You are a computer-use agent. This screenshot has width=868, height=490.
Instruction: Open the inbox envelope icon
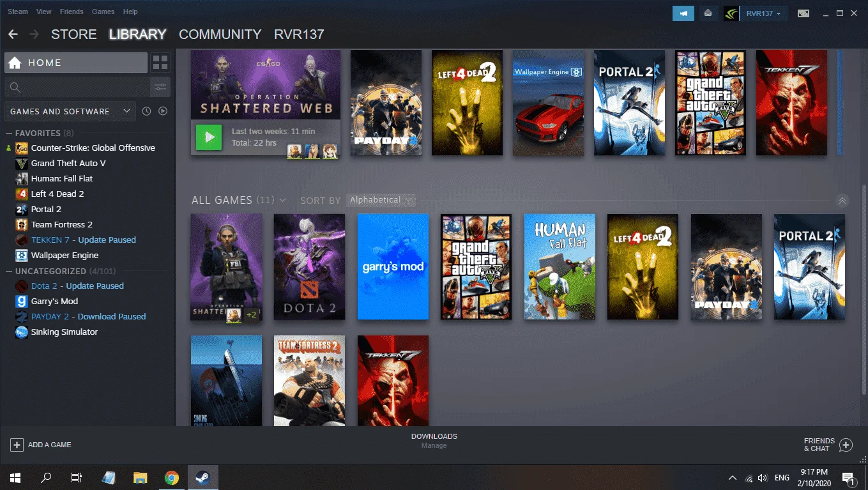(708, 13)
